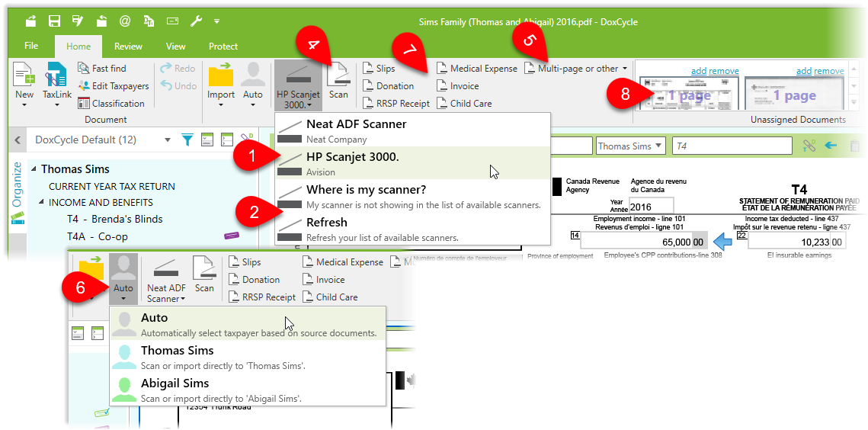
Task: Click the blue funnel filter icon
Action: [188, 140]
